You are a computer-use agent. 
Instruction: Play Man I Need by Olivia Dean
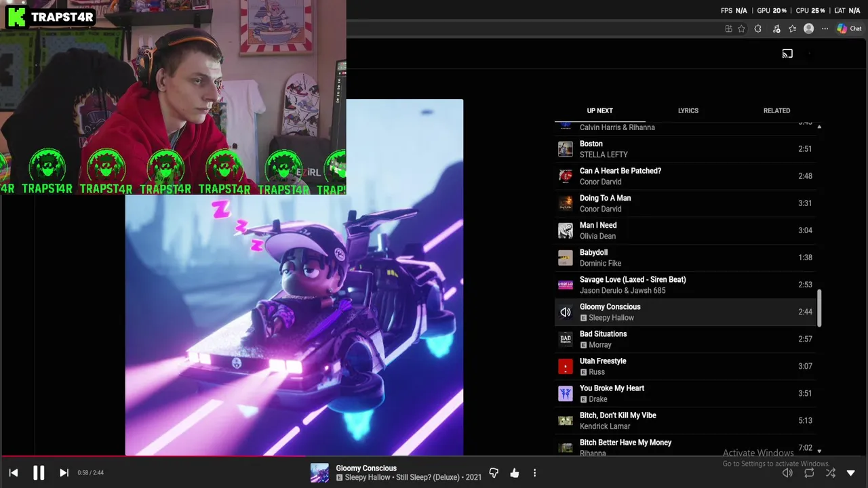[685, 230]
